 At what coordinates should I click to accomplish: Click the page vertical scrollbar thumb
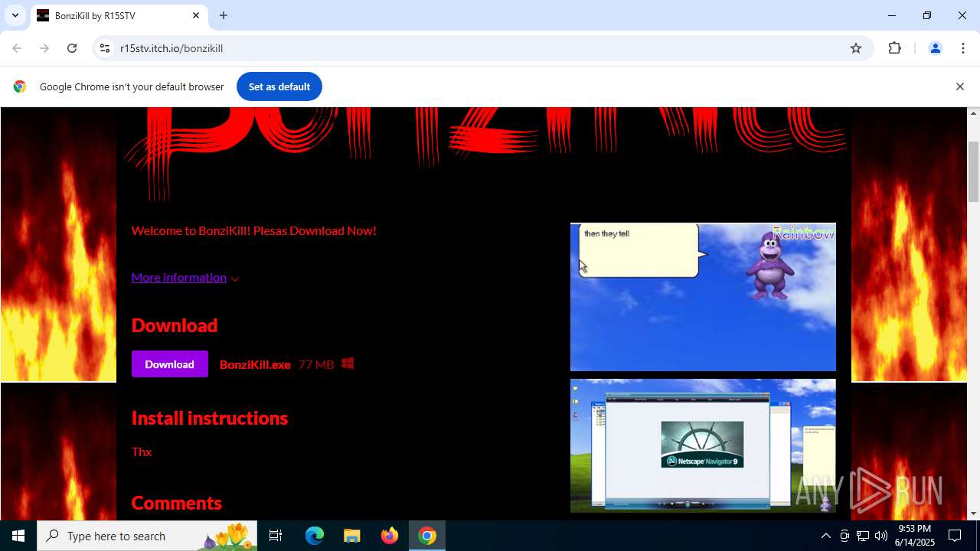[x=974, y=171]
